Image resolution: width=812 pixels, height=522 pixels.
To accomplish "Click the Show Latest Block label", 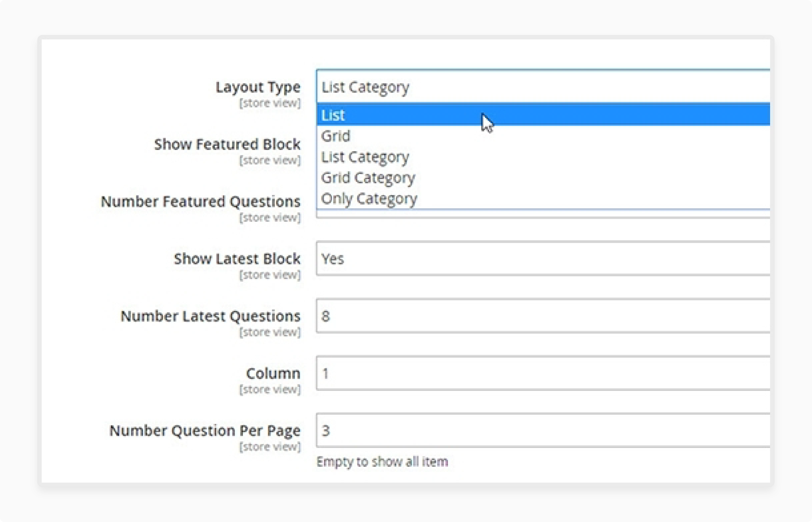I will 237,259.
